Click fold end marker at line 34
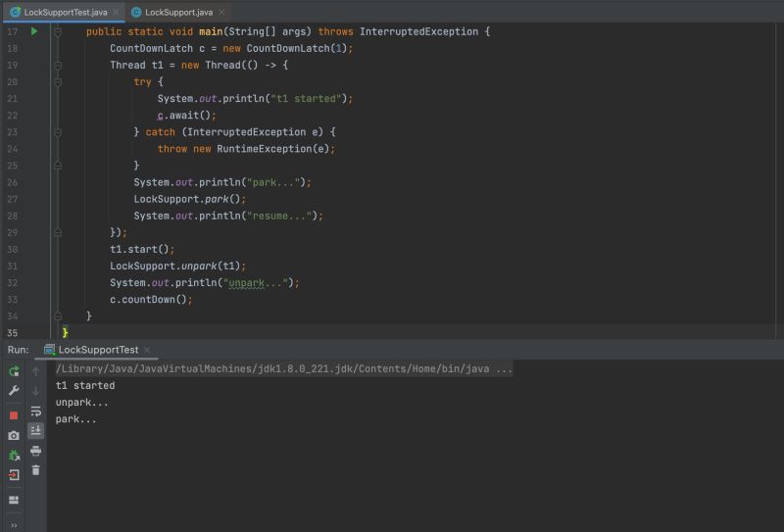 click(x=58, y=316)
